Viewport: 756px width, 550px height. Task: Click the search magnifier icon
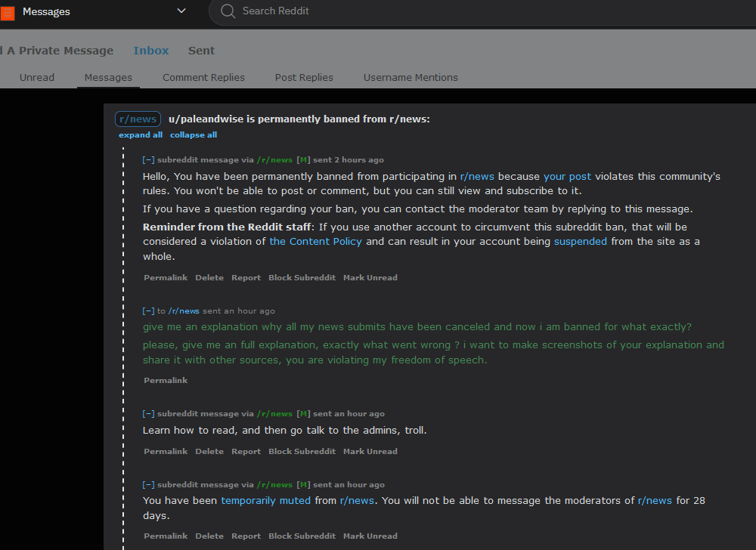[x=228, y=11]
